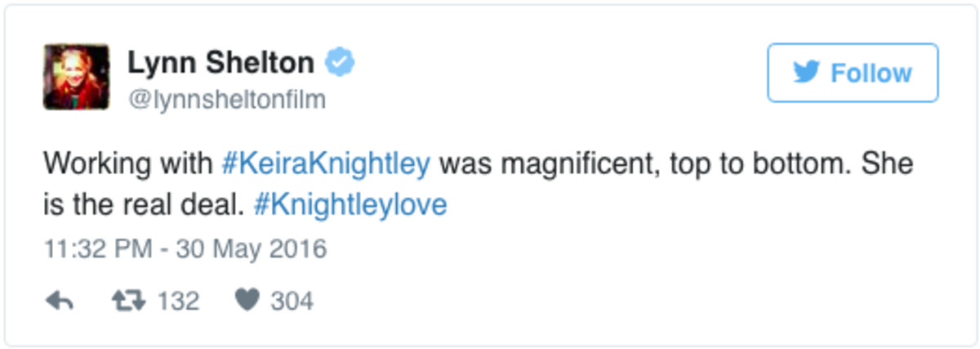The width and height of the screenshot is (980, 349).
Task: Click the Twitter bird icon in Follow
Action: pyautogui.click(x=807, y=73)
